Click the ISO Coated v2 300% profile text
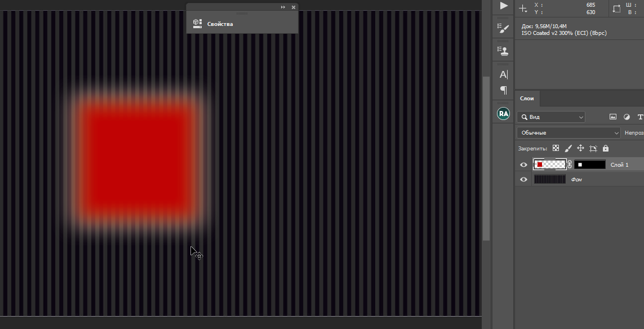 [564, 33]
